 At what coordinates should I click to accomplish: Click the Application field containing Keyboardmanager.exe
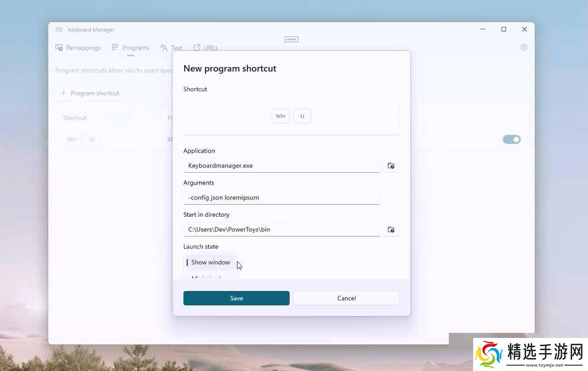282,166
